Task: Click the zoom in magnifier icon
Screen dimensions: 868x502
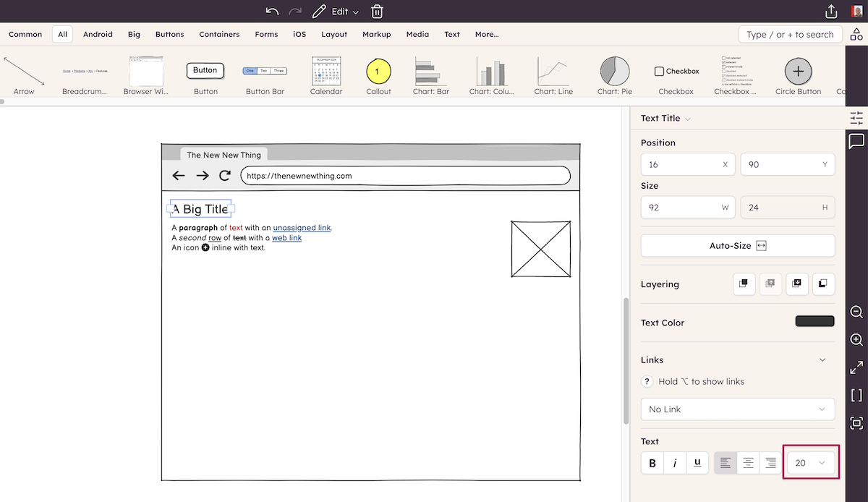Action: (x=856, y=340)
